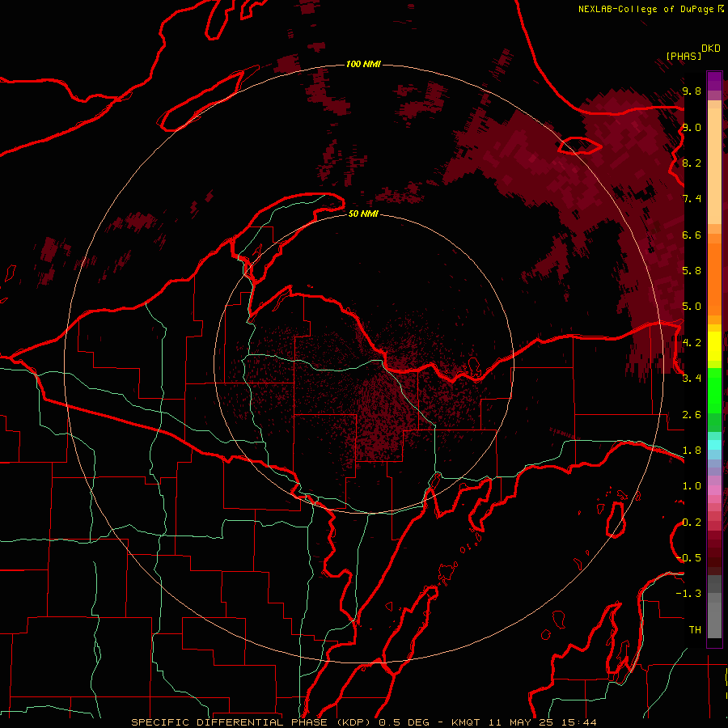Click the 5.0 scale value
This screenshot has height=728, width=728.
click(x=692, y=307)
